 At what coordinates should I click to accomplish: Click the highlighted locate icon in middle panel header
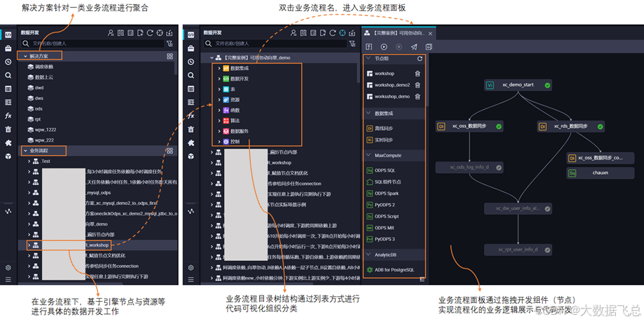(x=342, y=33)
